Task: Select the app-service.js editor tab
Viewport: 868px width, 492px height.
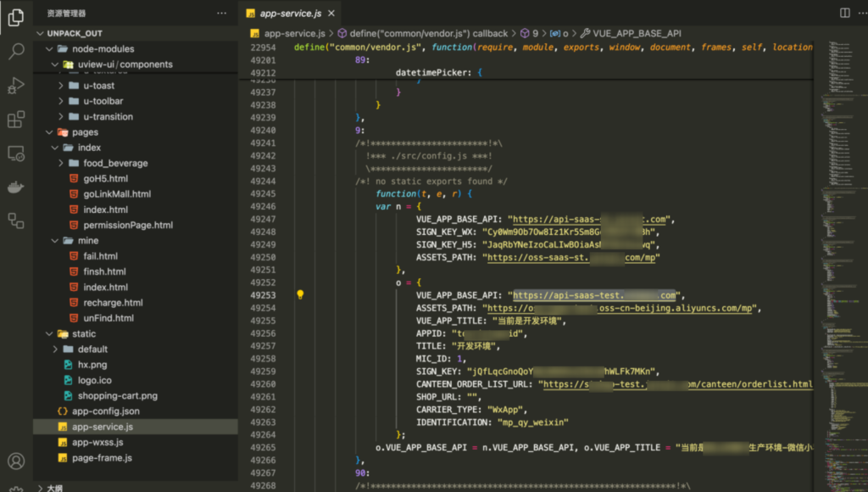Action: tap(291, 13)
